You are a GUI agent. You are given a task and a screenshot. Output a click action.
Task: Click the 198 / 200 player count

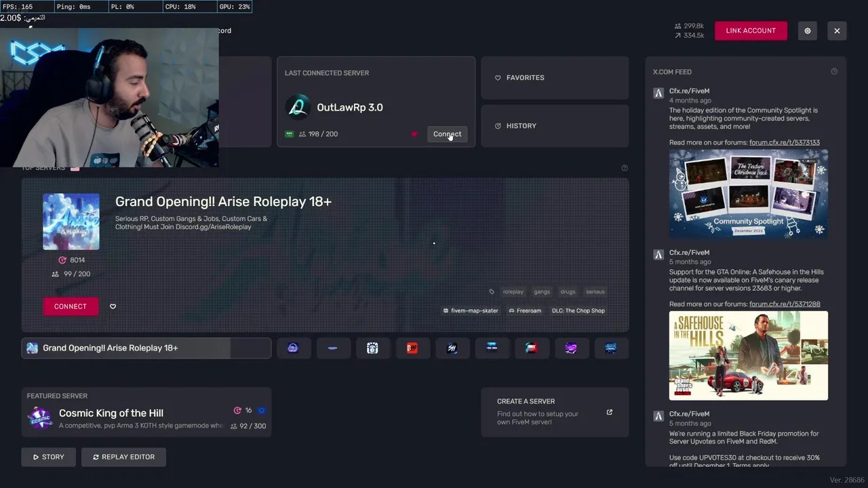tap(318, 134)
